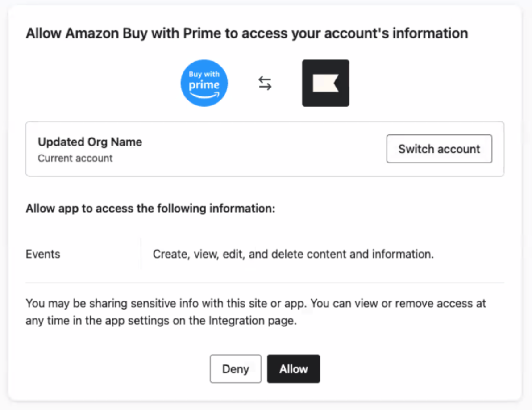The image size is (532, 410).
Task: Click the word 'prime' in the blue circle
Action: [204, 85]
